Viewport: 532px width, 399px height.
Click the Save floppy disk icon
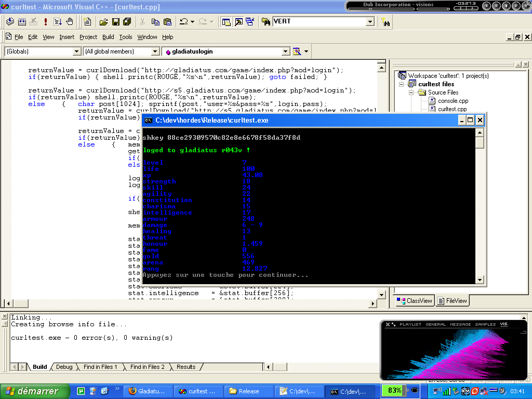tap(115, 22)
